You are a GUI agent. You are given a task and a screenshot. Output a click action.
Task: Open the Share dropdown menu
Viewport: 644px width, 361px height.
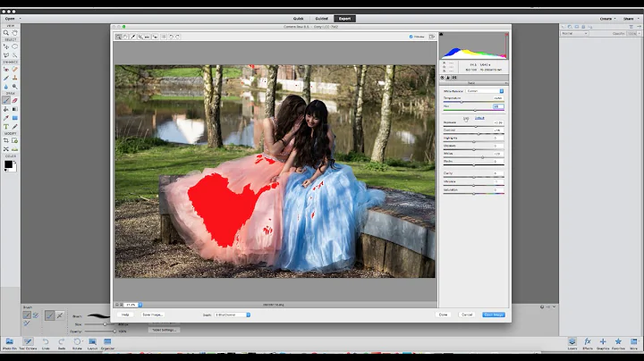click(631, 19)
